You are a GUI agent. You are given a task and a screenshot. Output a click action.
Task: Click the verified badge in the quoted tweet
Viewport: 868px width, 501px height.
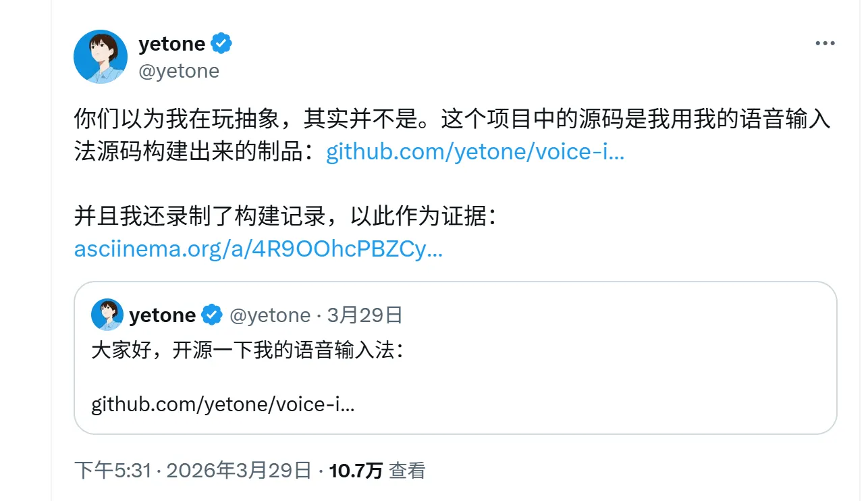(x=213, y=315)
